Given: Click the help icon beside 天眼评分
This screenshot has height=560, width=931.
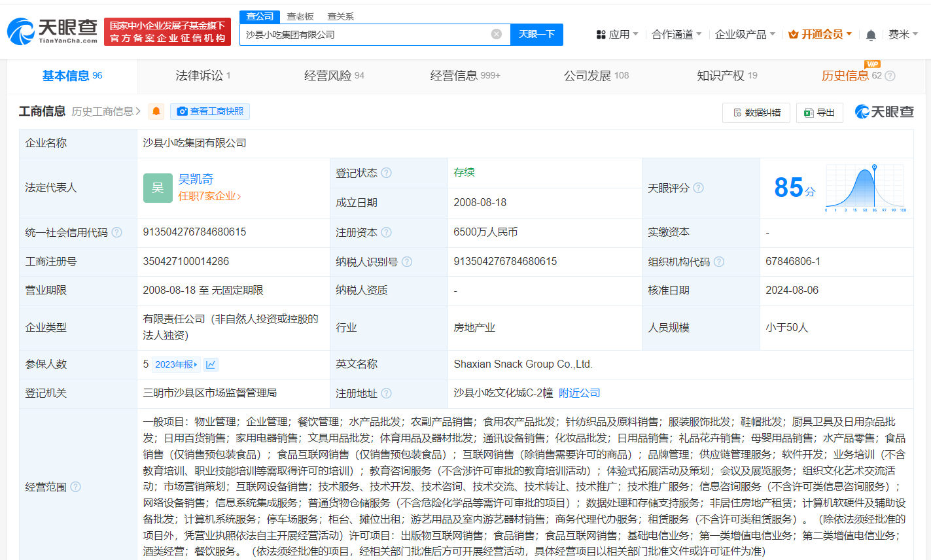Looking at the screenshot, I should click(x=698, y=188).
